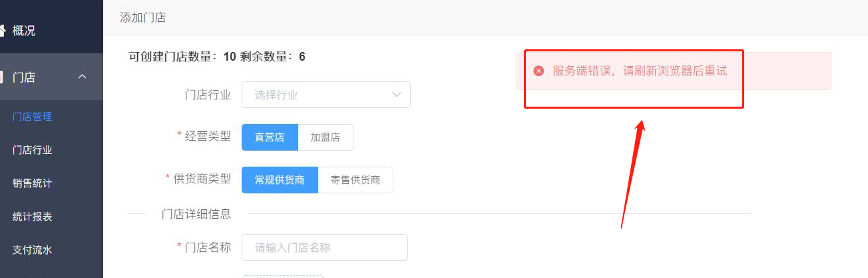Click the home icon beside 概况
The width and height of the screenshot is (868, 278).
(2, 30)
